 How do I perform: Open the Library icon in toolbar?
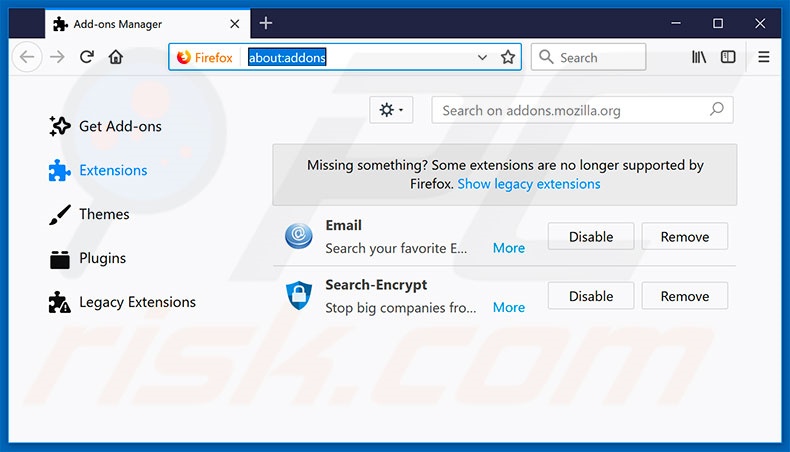[x=699, y=57]
